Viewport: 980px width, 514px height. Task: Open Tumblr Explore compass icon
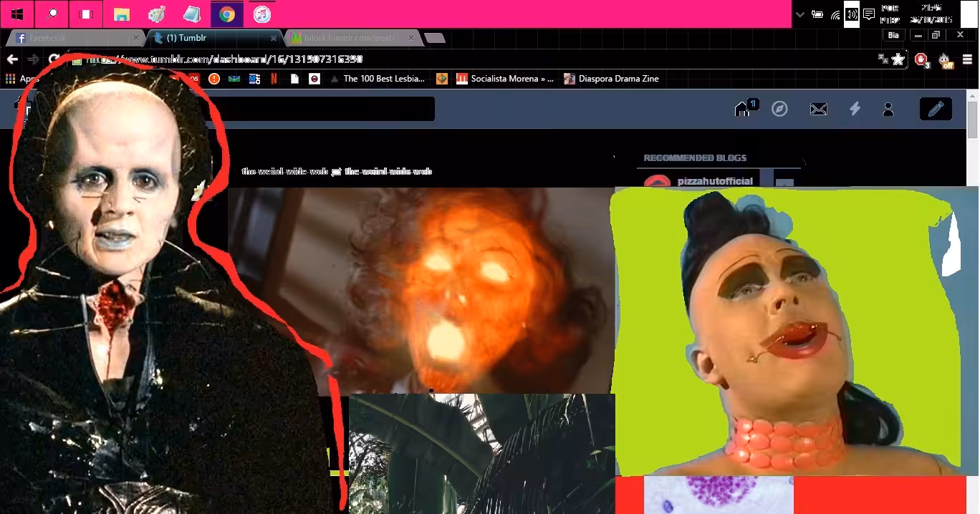pyautogui.click(x=779, y=109)
